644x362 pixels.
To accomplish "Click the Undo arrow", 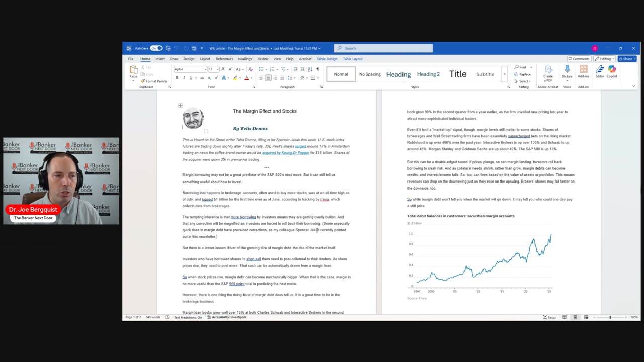I will (x=177, y=48).
